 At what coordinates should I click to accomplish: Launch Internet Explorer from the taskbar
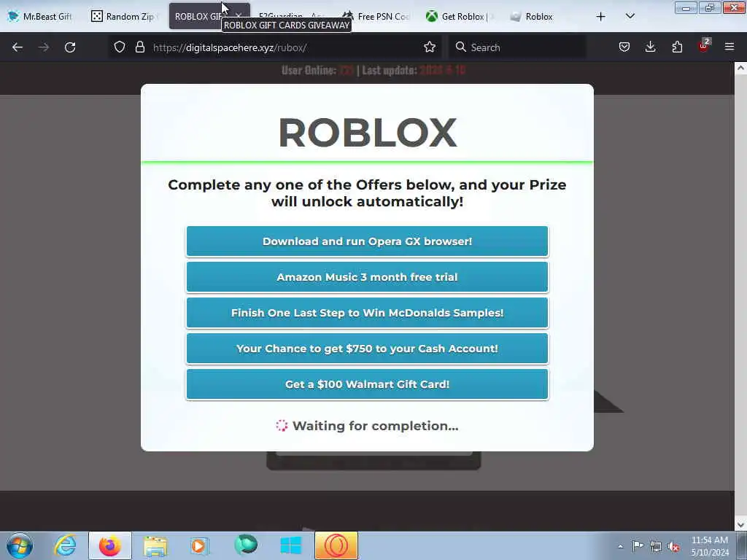pyautogui.click(x=65, y=545)
